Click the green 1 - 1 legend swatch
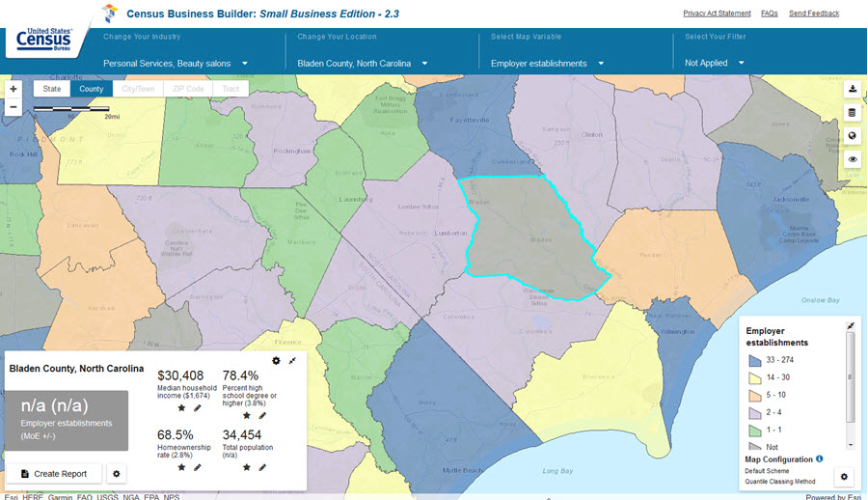 [x=755, y=431]
